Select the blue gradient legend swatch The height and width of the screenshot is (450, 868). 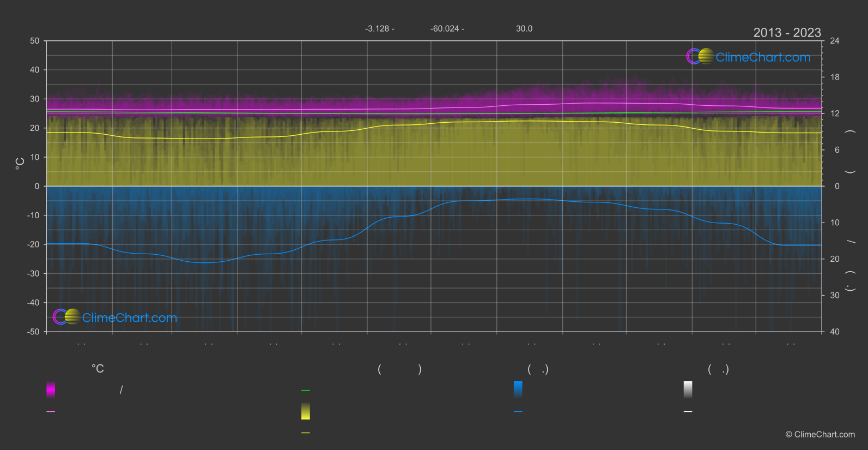[x=518, y=389]
